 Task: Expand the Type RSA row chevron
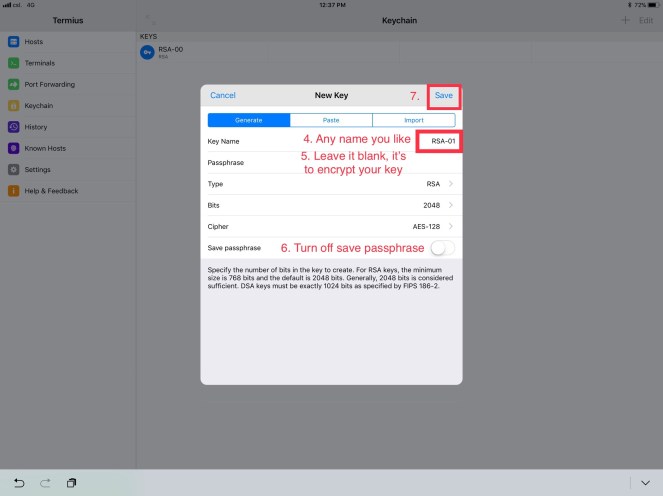(450, 184)
